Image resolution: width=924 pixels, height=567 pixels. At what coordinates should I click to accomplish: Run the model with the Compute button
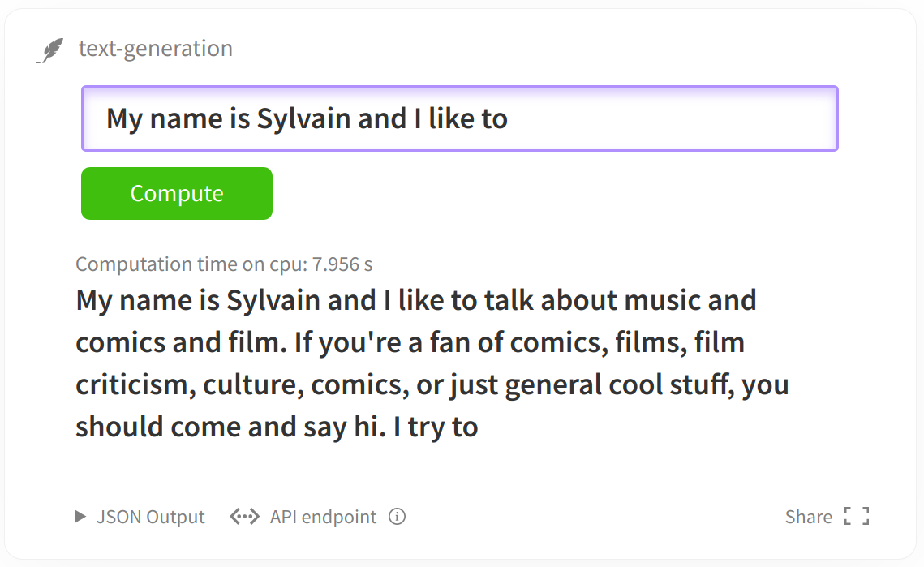[x=177, y=193]
